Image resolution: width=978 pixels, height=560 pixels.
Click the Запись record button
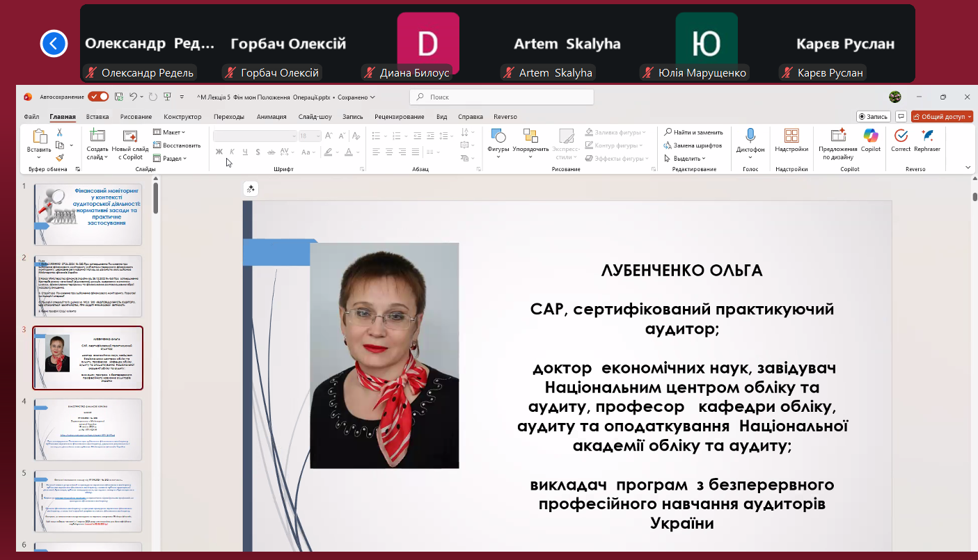873,117
